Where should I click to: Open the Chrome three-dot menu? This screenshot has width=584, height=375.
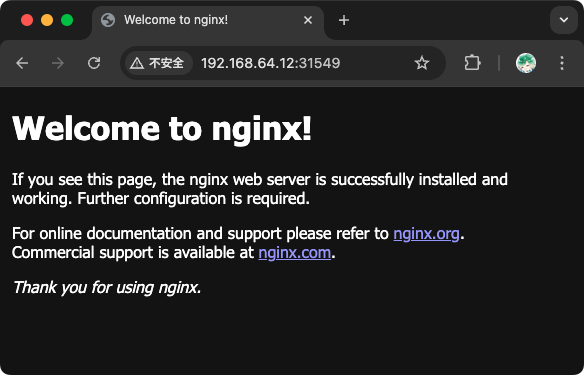point(562,63)
